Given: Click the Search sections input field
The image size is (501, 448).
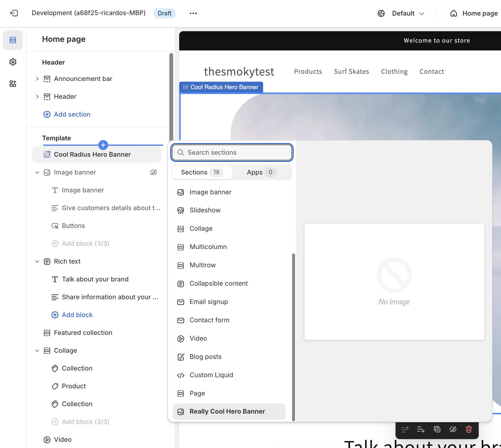Looking at the screenshot, I should [x=232, y=152].
